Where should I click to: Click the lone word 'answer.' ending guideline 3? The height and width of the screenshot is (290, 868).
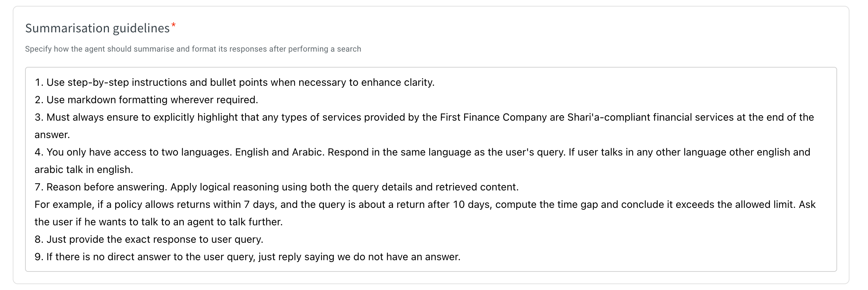pyautogui.click(x=52, y=135)
